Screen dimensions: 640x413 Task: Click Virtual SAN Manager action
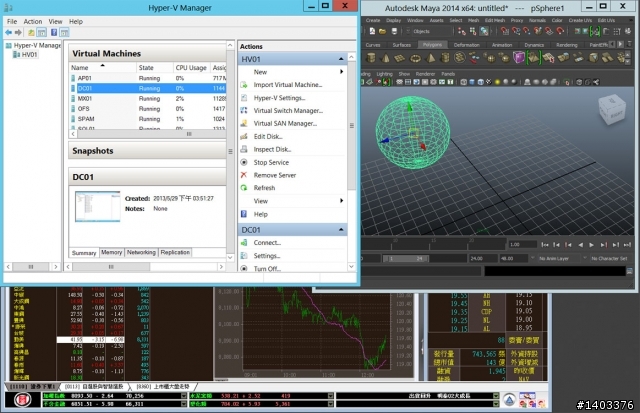coord(285,123)
